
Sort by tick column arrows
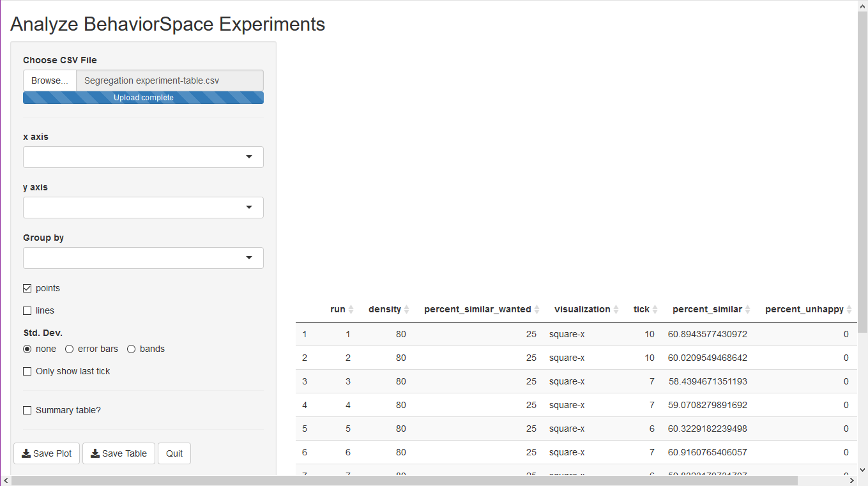(x=655, y=310)
